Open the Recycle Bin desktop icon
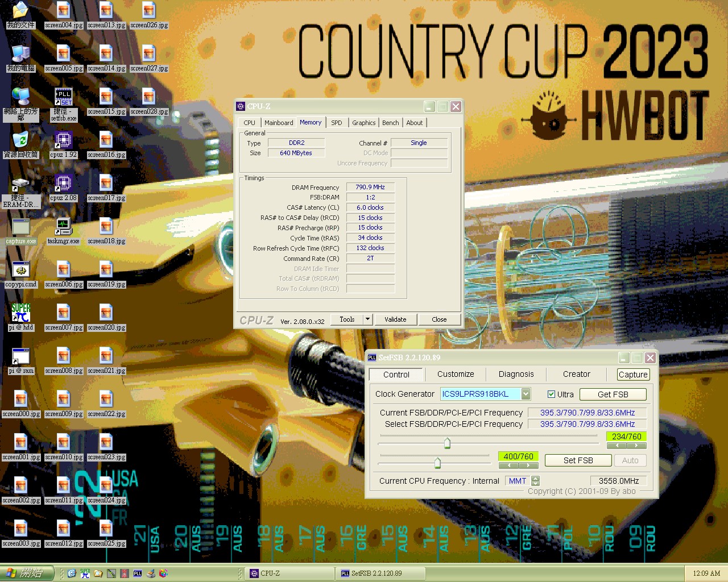 click(x=20, y=144)
